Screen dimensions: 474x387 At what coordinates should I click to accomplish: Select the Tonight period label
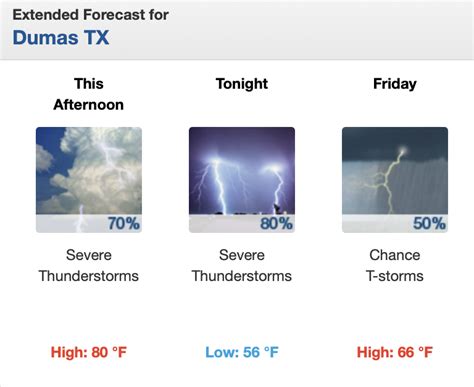[242, 84]
